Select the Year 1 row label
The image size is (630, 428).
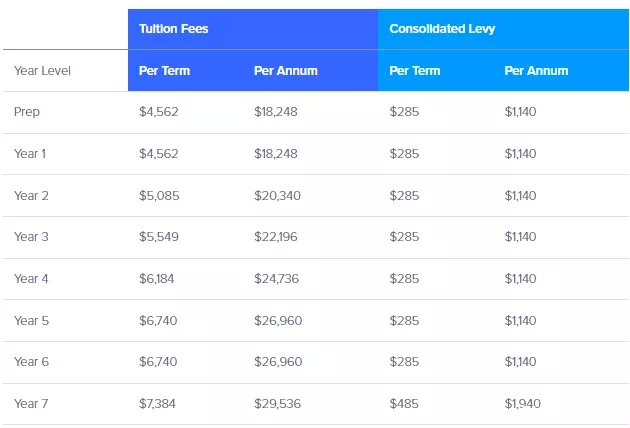30,154
